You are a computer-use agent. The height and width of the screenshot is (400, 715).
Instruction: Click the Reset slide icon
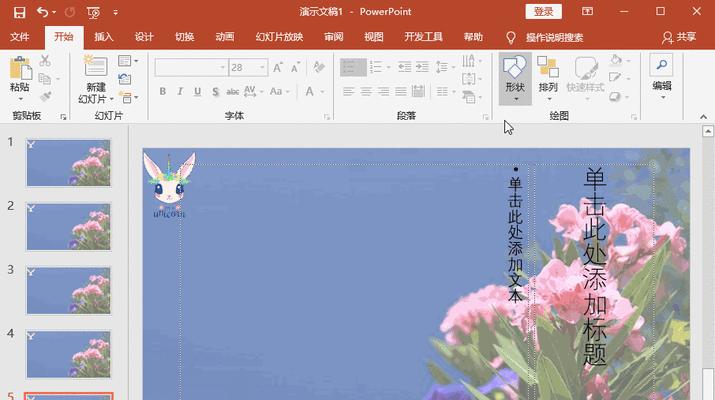(x=124, y=79)
